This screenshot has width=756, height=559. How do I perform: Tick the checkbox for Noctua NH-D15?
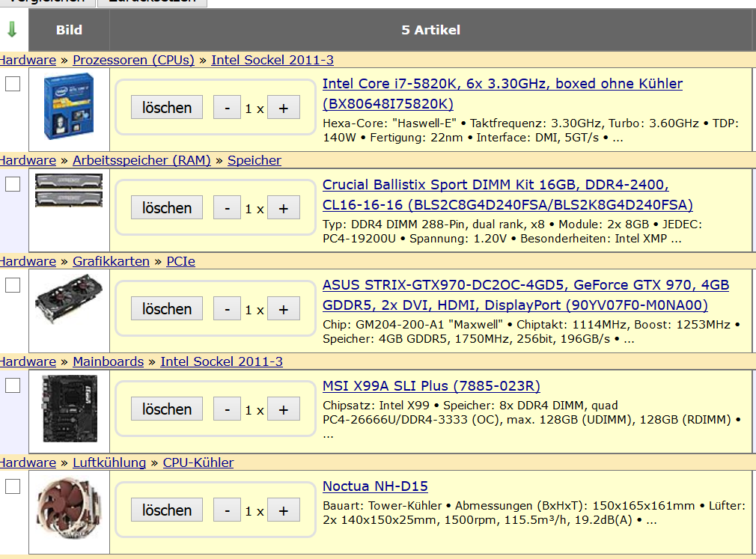pyautogui.click(x=13, y=486)
